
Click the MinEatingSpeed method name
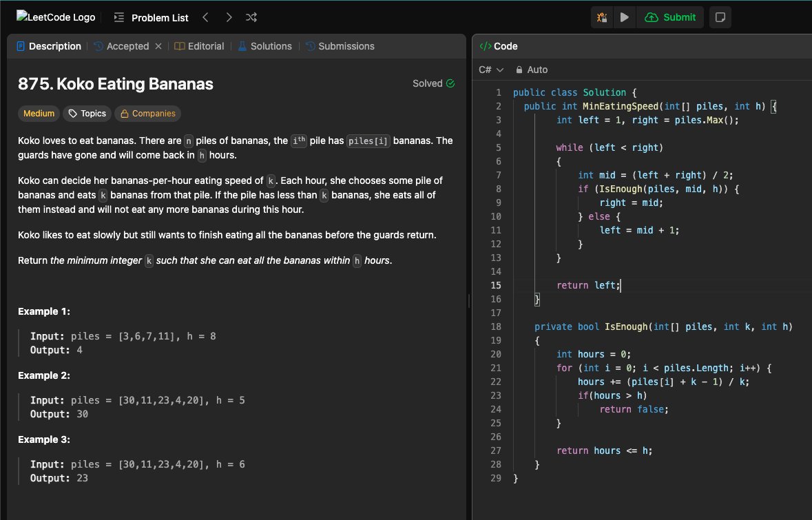(x=621, y=106)
